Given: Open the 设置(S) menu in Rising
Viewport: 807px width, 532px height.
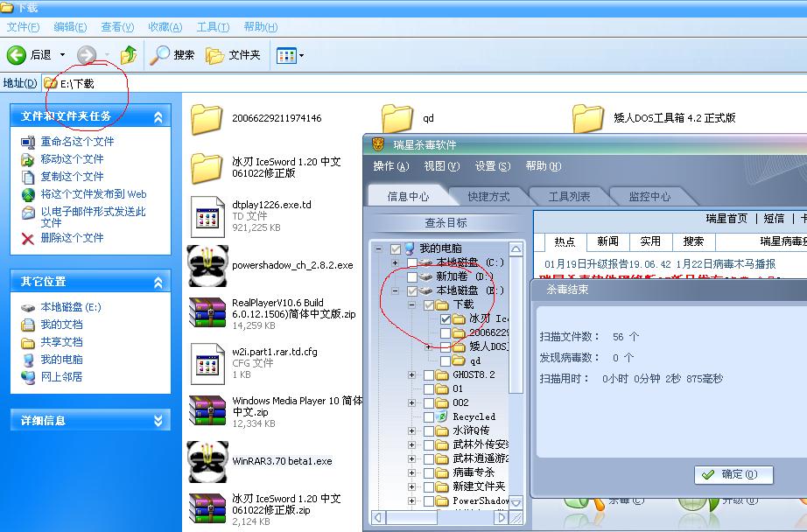Looking at the screenshot, I should [x=493, y=166].
